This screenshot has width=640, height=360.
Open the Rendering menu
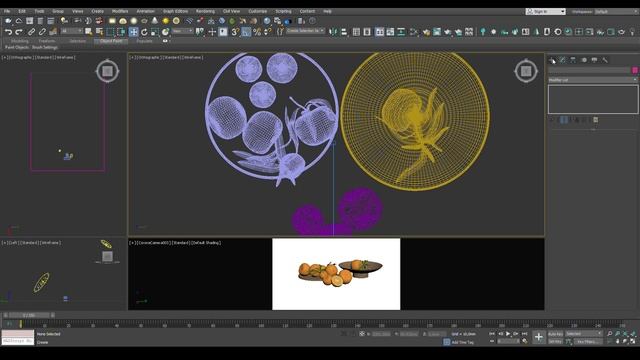point(205,11)
